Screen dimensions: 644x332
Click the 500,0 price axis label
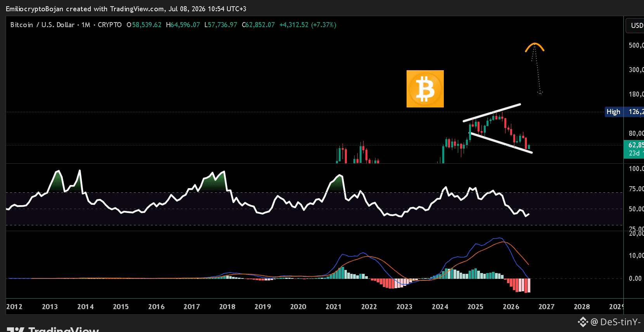(636, 45)
